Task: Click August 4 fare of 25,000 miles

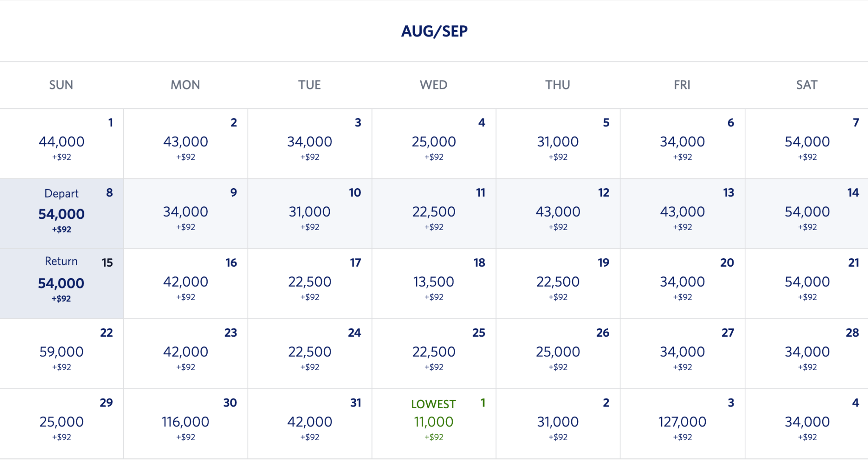Action: (434, 142)
